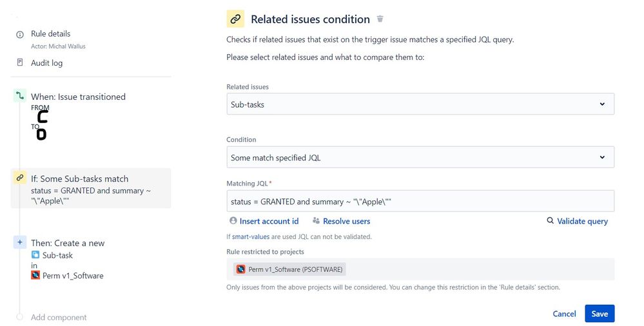Open the smart-values help link
The image size is (644, 326).
point(251,236)
